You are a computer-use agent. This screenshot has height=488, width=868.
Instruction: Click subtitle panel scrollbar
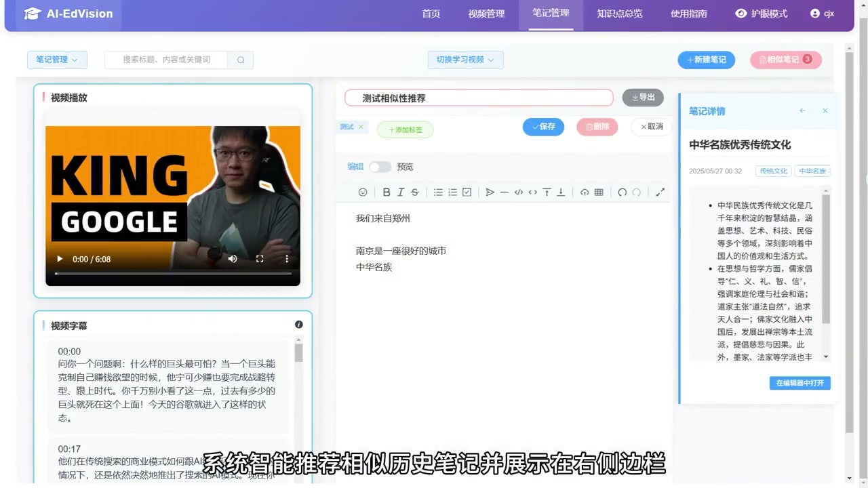coord(298,353)
